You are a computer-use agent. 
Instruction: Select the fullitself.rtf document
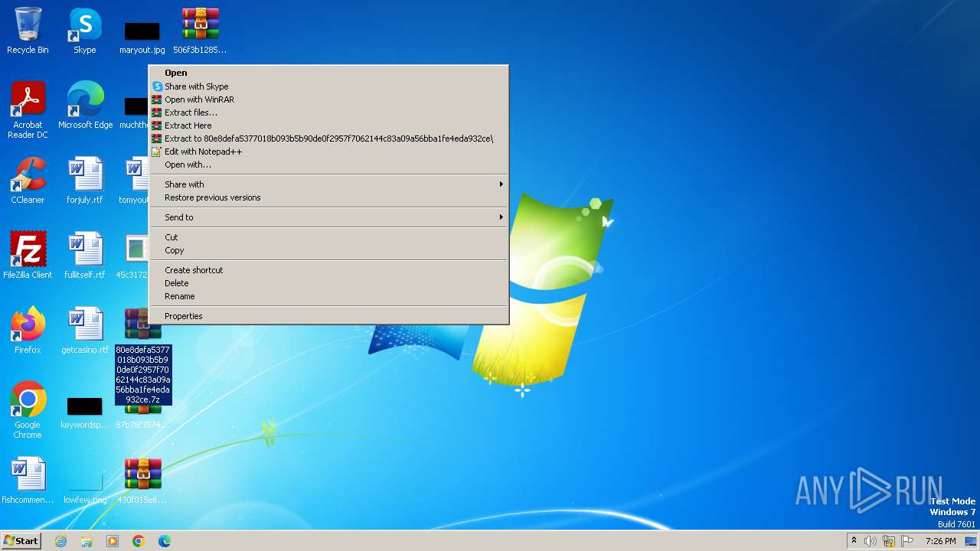coord(85,256)
